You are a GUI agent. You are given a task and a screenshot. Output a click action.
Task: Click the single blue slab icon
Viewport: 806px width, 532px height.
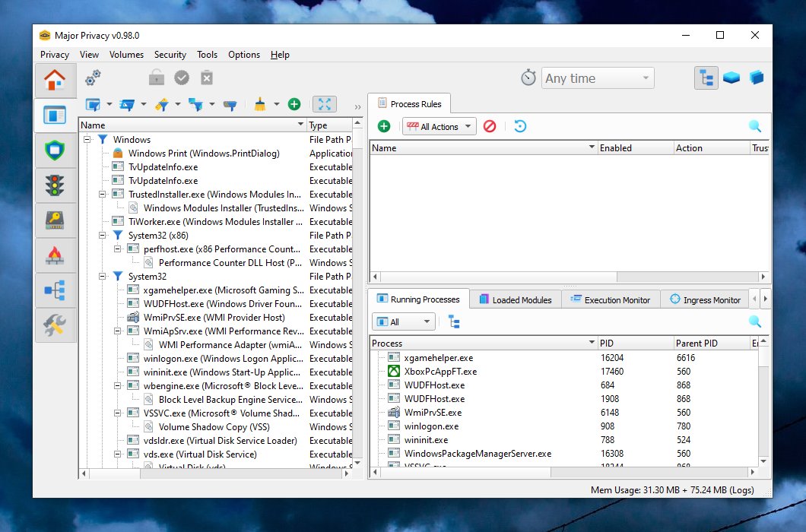point(731,78)
